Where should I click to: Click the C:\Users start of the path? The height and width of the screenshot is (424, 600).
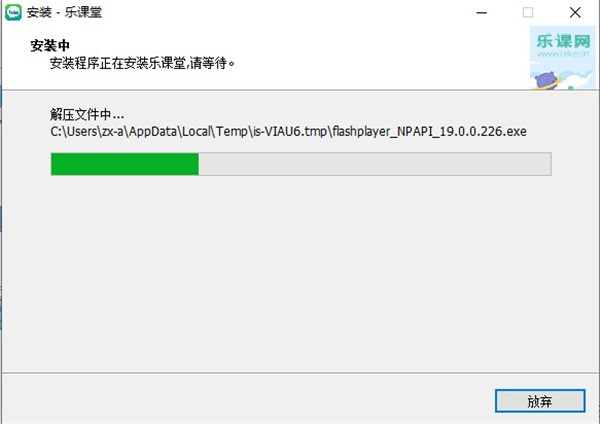click(x=73, y=132)
